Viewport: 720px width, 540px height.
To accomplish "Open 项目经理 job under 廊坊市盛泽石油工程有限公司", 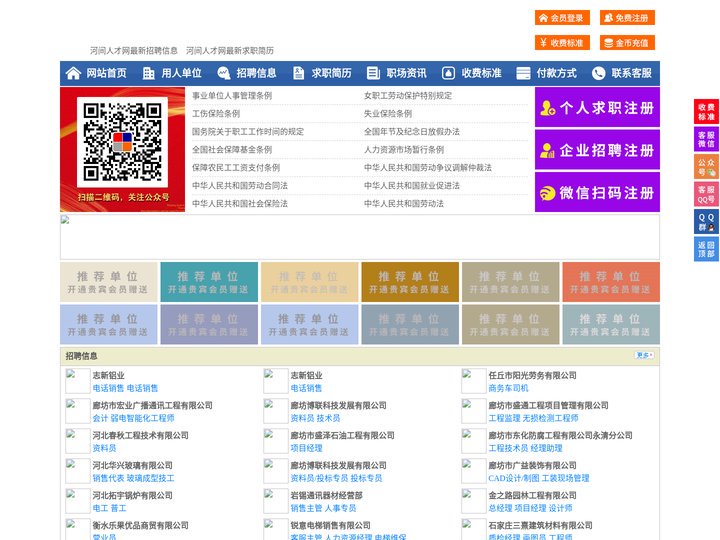I will tap(306, 448).
